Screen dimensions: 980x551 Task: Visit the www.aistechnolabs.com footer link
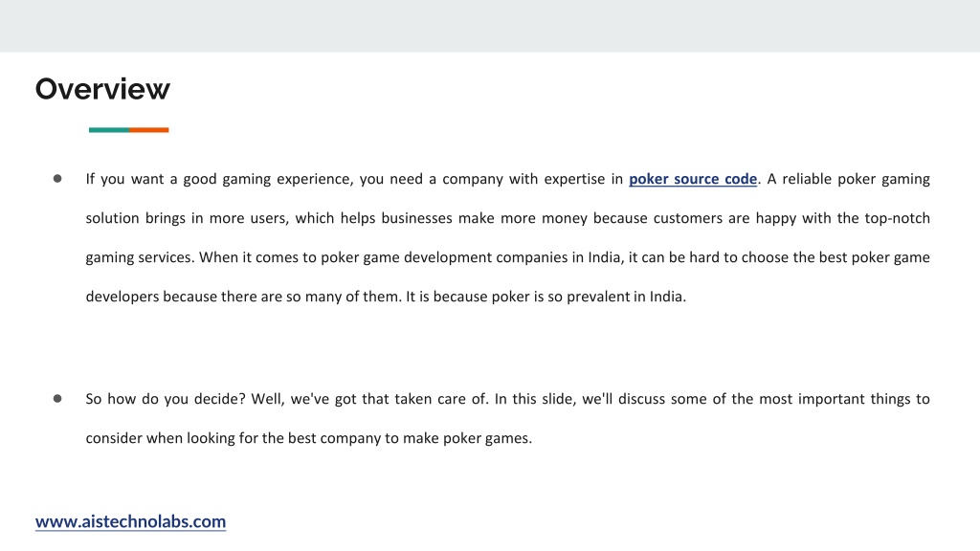coord(130,521)
